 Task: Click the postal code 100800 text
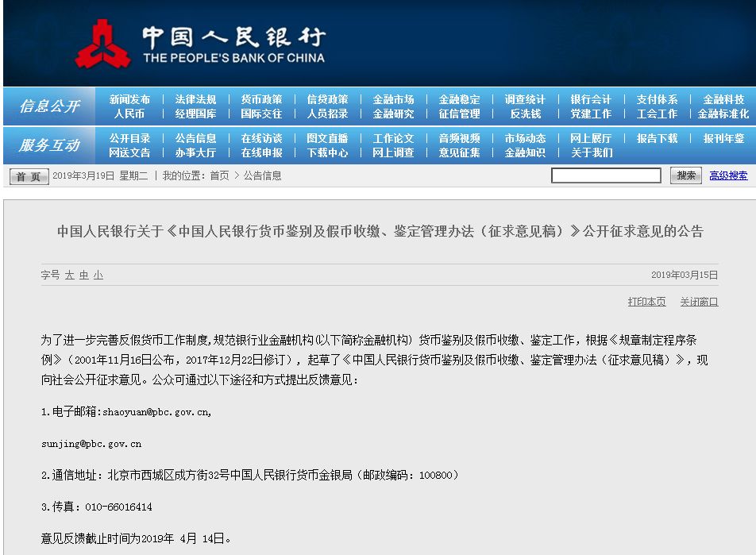(x=436, y=476)
